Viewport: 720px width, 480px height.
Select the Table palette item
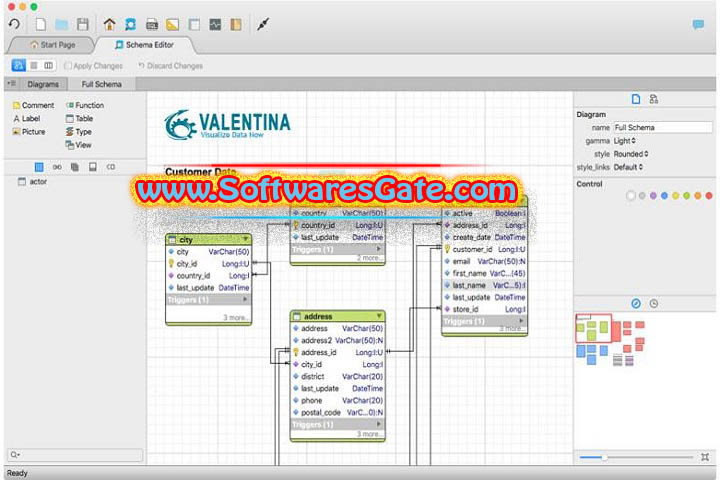(x=79, y=119)
